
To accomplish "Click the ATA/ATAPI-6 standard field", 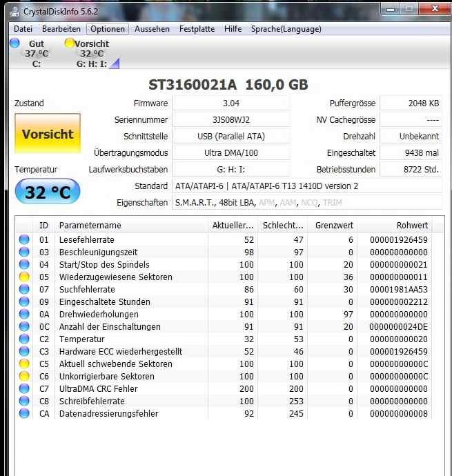I will click(x=307, y=186).
